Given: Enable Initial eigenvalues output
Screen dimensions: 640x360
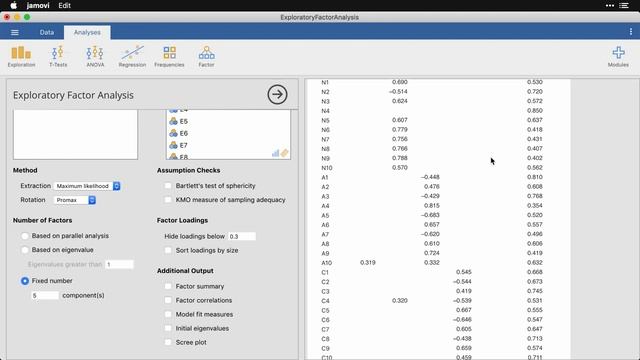Looking at the screenshot, I should (x=168, y=328).
